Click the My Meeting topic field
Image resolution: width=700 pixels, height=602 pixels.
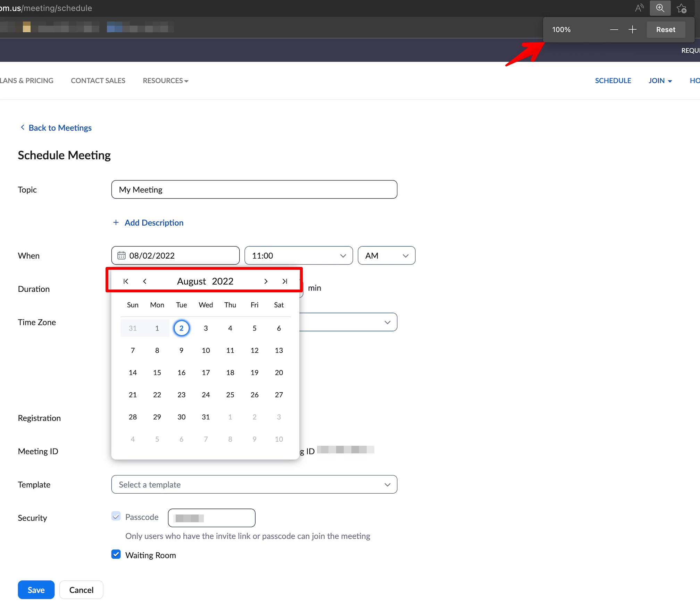254,190
